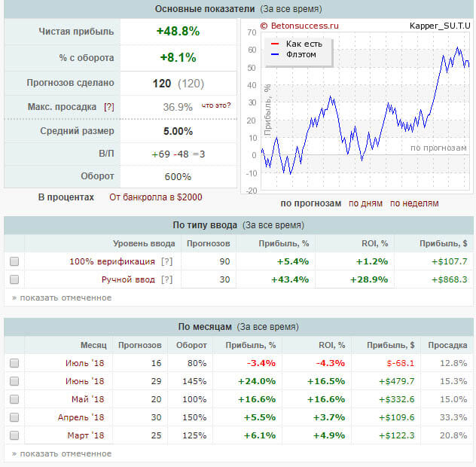This screenshot has width=476, height=467.
Task: Mark the Март '18 row checkbox
Action: (14, 435)
